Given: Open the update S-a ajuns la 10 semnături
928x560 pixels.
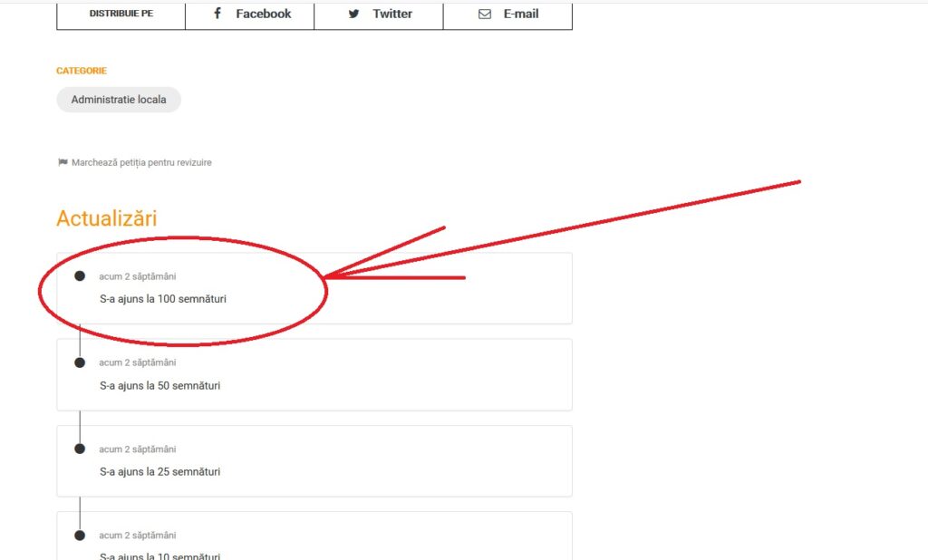Looking at the screenshot, I should tap(159, 555).
